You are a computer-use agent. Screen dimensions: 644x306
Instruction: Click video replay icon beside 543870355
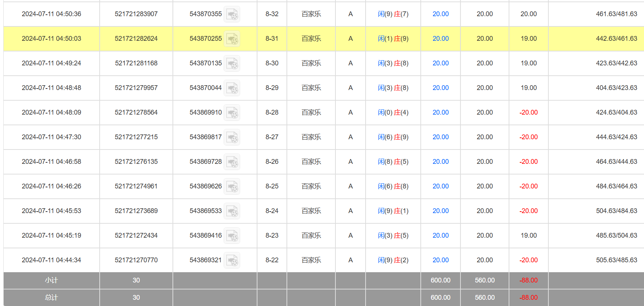(x=232, y=14)
